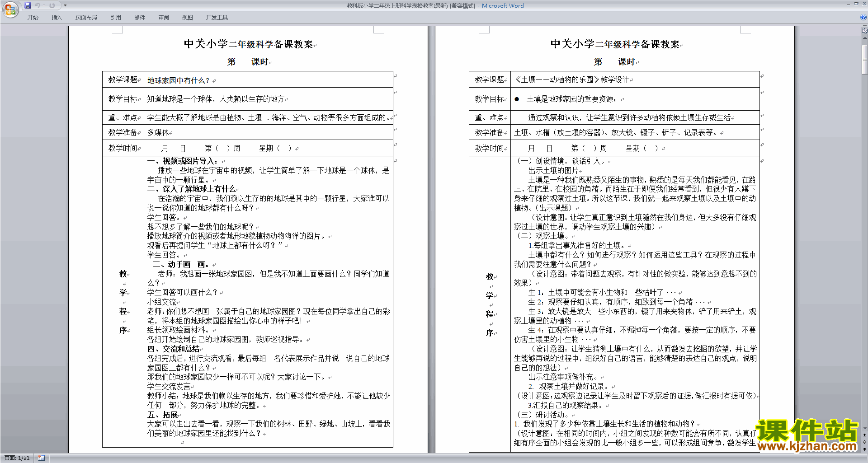The width and height of the screenshot is (868, 463).
Task: Click the heading 五、拓展
Action: 162,415
